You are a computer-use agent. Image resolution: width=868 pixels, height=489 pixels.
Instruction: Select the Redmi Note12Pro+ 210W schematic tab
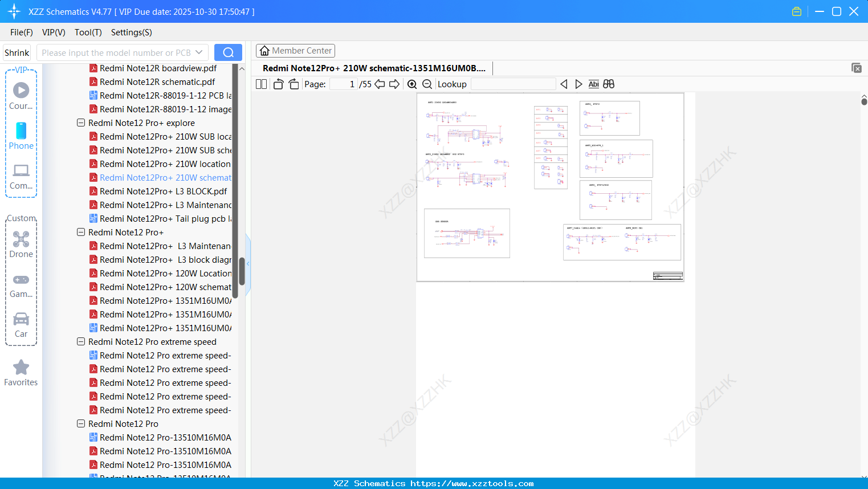click(374, 68)
